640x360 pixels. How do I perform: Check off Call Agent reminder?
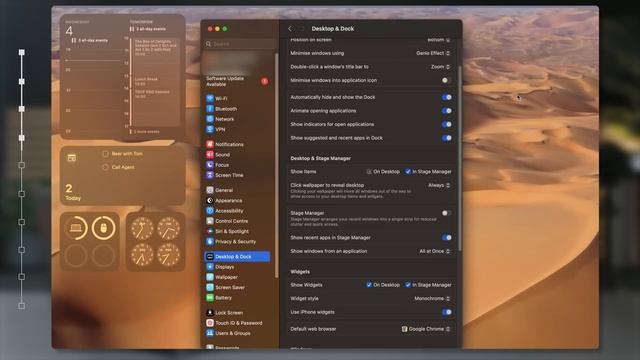click(105, 167)
